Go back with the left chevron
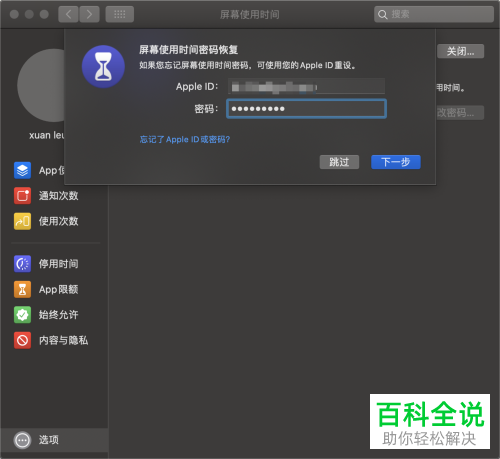 click(x=68, y=14)
